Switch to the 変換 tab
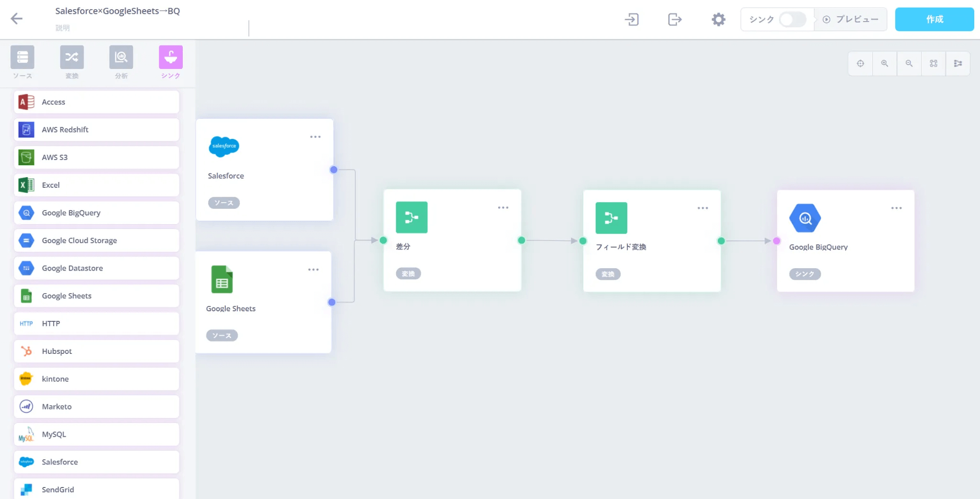The width and height of the screenshot is (980, 499). point(72,62)
